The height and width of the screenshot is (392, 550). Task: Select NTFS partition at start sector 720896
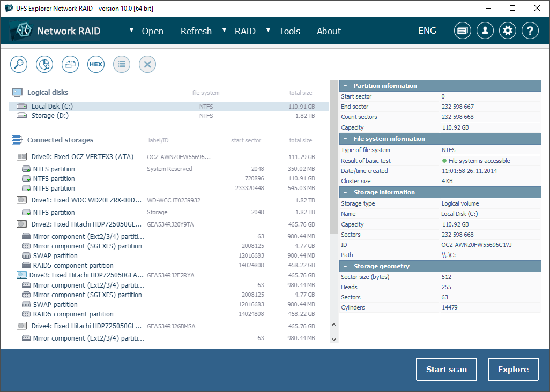[169, 178]
